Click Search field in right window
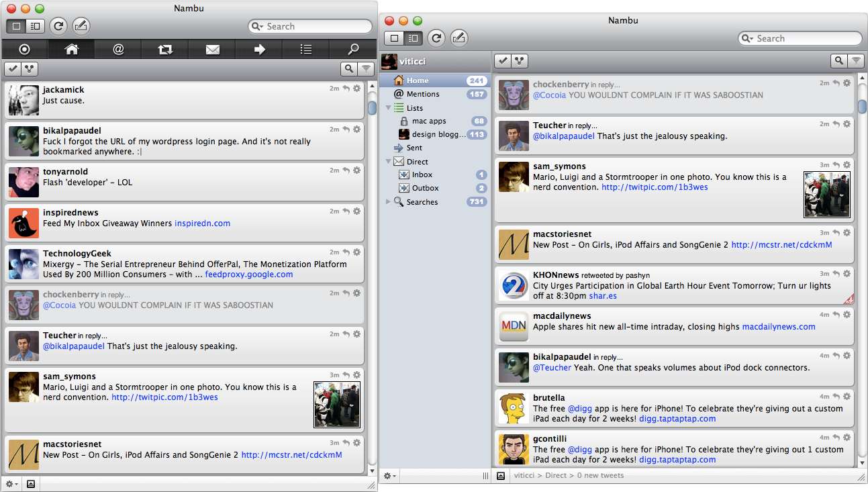868x492 pixels. pos(800,38)
